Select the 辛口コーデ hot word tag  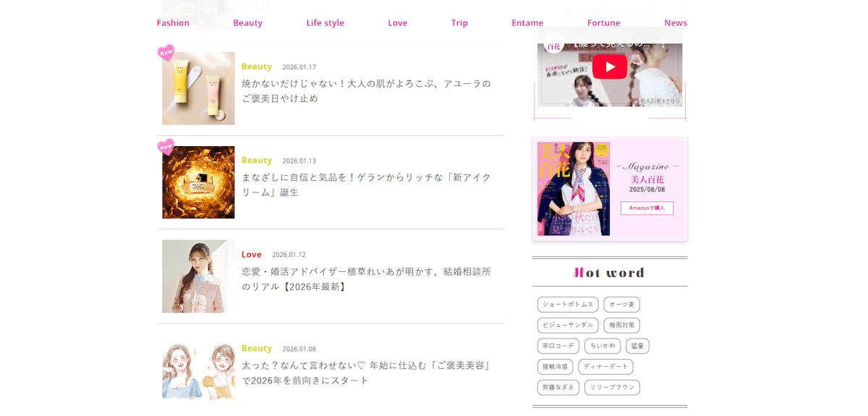point(558,347)
